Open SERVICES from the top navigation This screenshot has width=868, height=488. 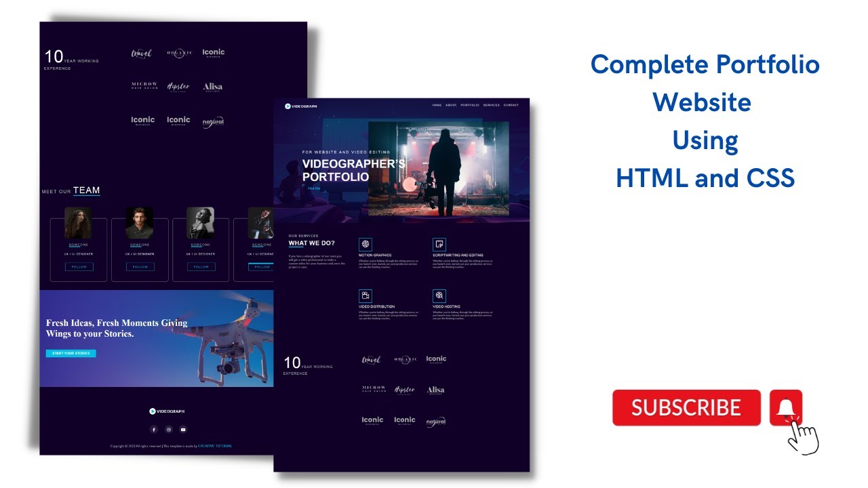pyautogui.click(x=492, y=105)
